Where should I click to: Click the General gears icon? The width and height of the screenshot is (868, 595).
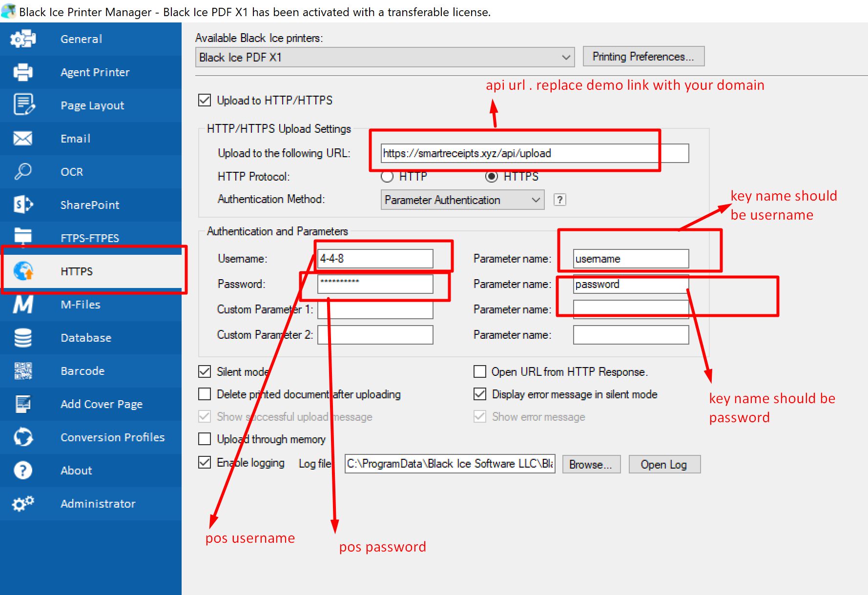[23, 39]
